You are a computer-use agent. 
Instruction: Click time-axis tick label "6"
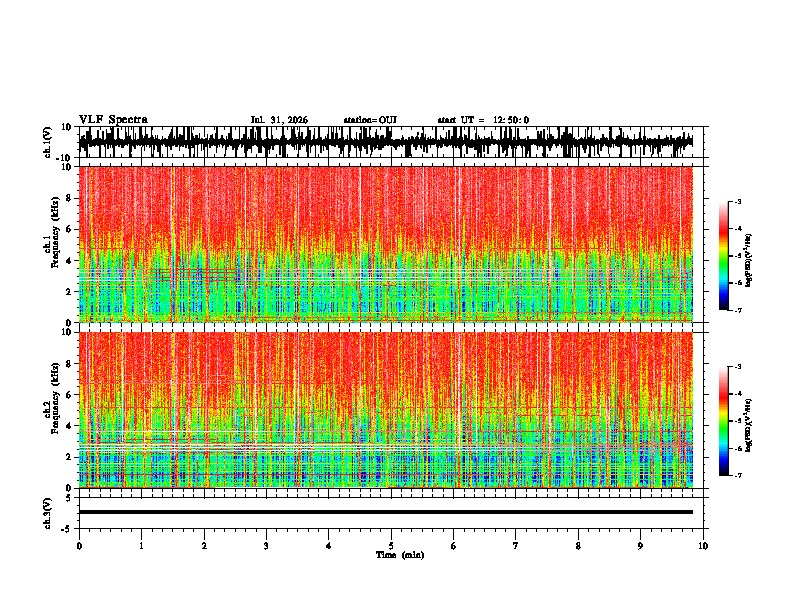[454, 546]
